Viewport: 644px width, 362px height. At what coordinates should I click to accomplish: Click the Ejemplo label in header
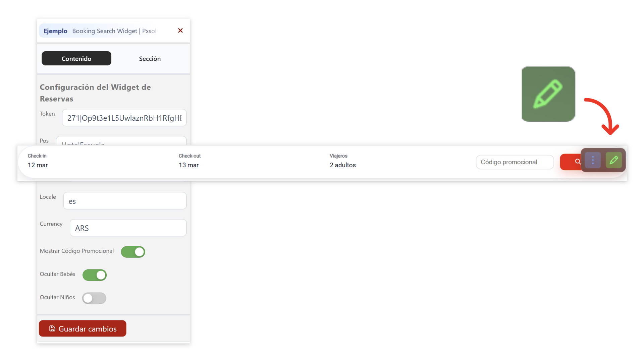55,31
